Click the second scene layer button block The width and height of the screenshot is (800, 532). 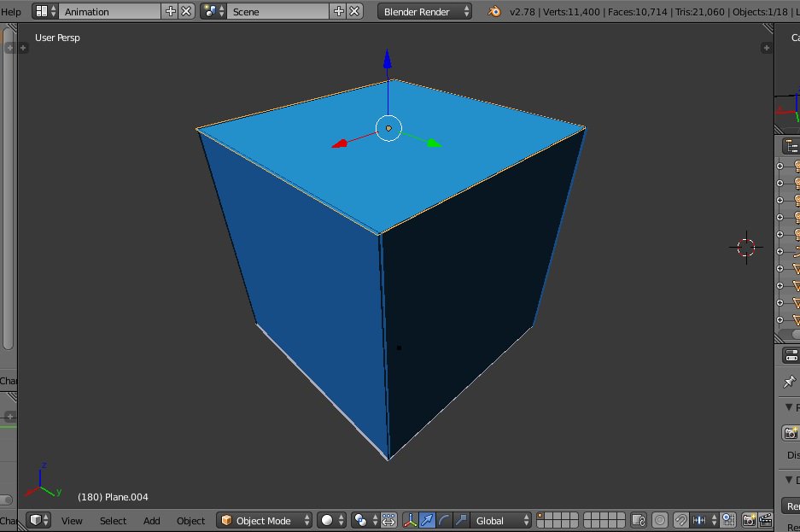pos(604,520)
